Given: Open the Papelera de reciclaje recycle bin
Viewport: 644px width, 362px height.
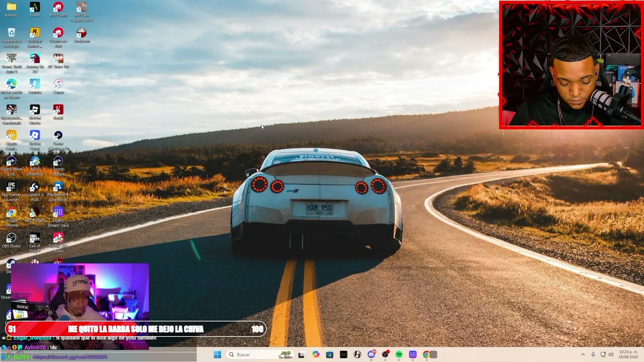Looking at the screenshot, I should [11, 38].
